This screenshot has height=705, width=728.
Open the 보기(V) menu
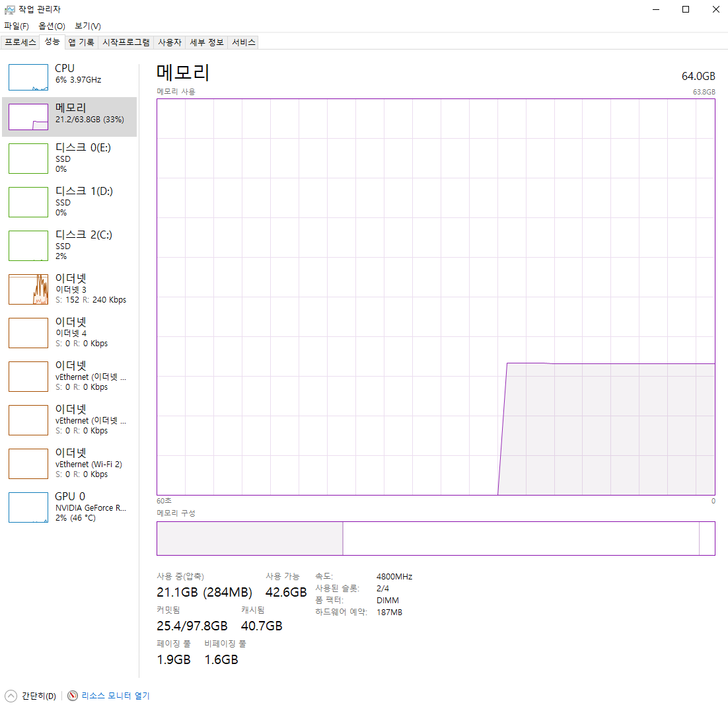(88, 26)
